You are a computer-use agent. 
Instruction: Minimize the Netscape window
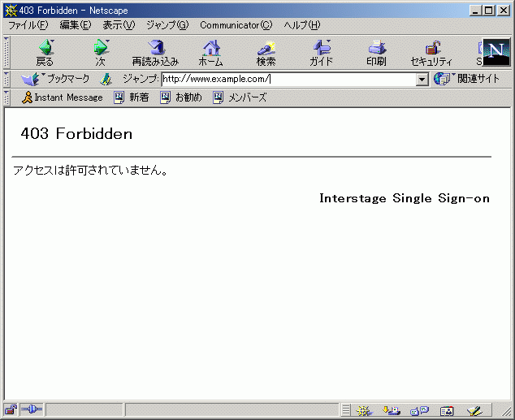point(475,11)
